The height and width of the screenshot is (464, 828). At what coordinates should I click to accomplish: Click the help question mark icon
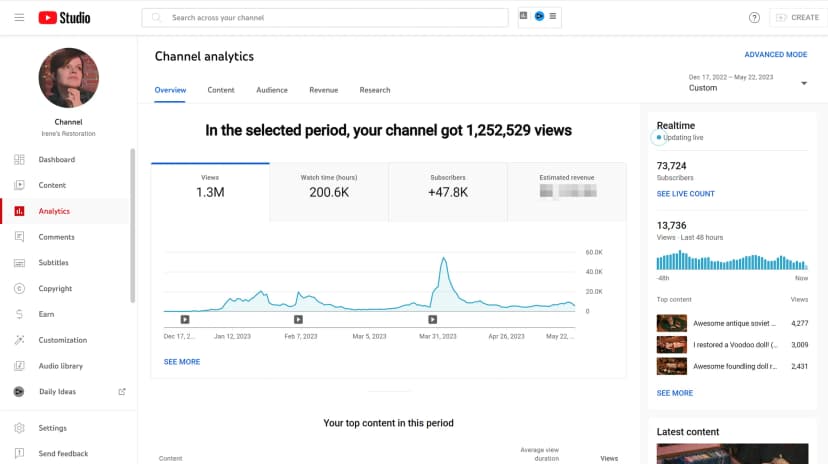pos(754,17)
